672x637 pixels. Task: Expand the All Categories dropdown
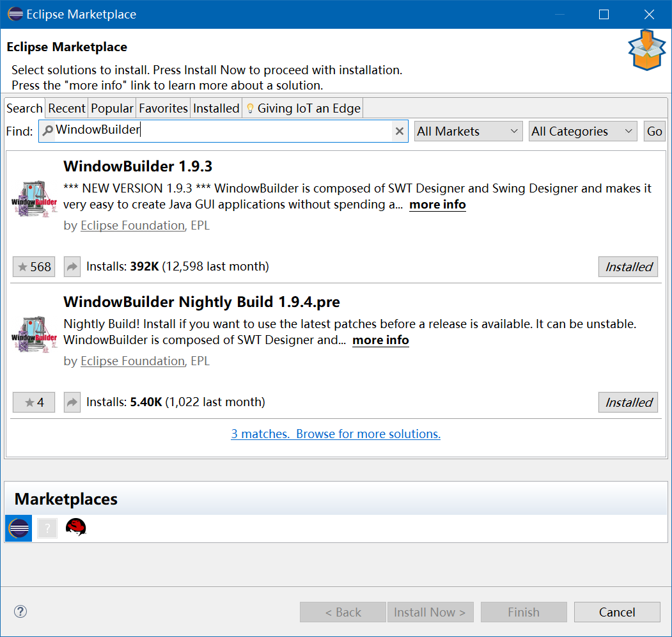click(582, 131)
